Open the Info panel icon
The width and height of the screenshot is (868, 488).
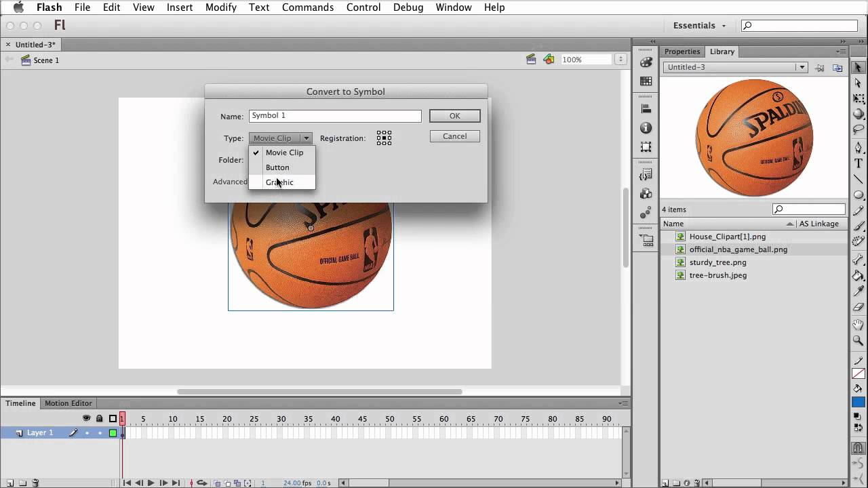coord(646,128)
